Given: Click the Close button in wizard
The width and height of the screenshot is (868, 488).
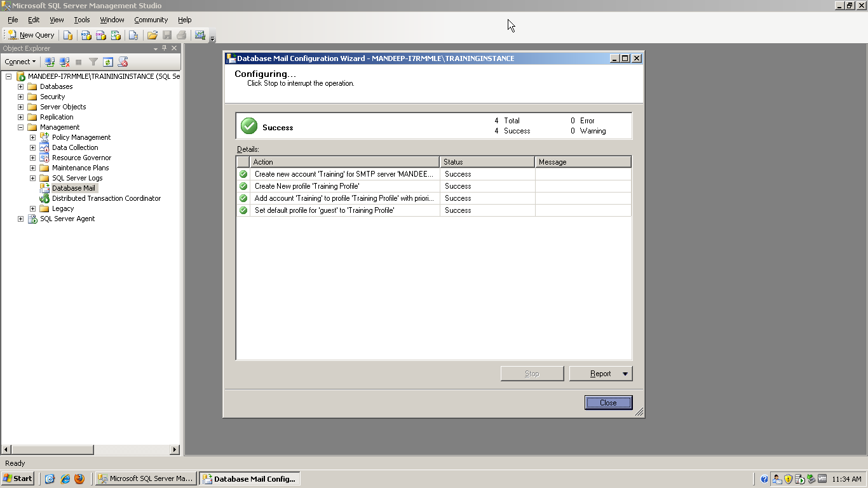Looking at the screenshot, I should pos(608,403).
